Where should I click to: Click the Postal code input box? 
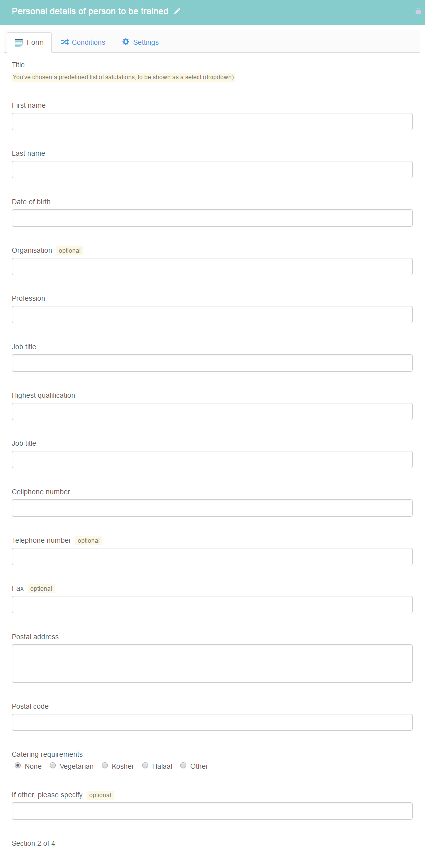coord(212,723)
